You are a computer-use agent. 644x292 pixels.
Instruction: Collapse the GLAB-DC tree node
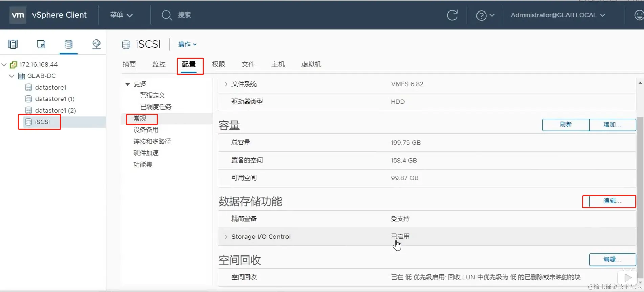coord(12,76)
